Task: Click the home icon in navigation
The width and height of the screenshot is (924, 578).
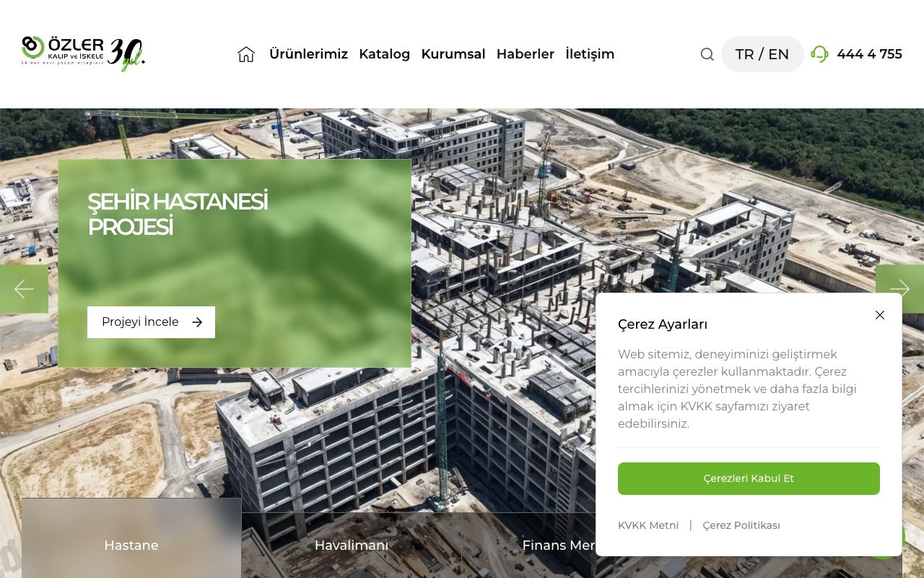Action: tap(246, 54)
